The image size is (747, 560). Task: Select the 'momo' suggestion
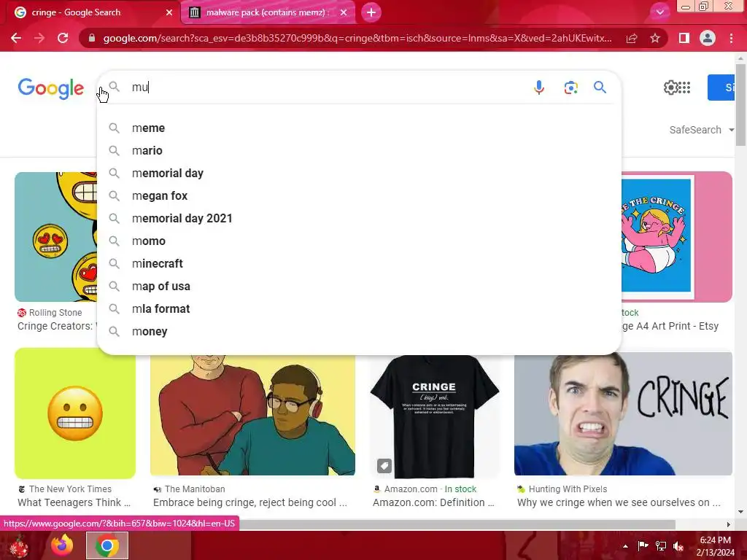359,241
